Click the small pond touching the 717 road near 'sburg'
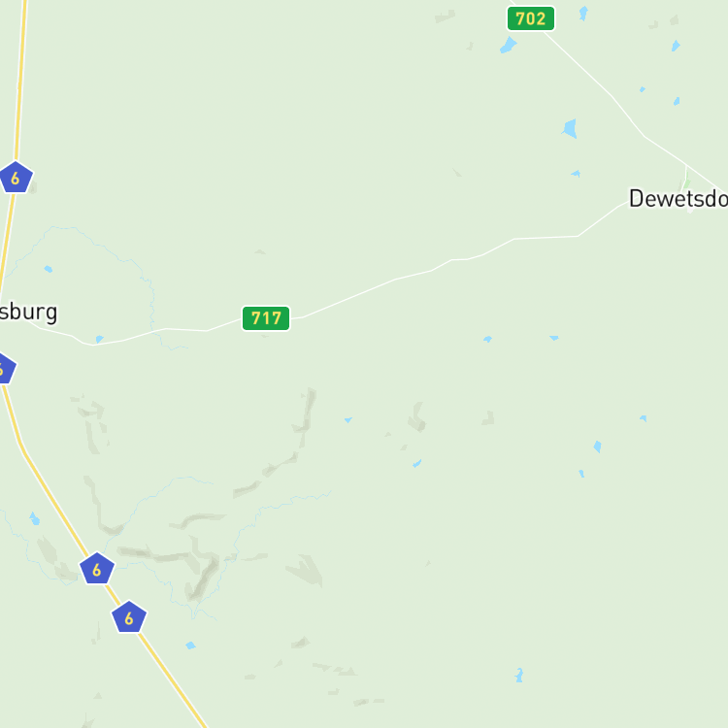The width and height of the screenshot is (728, 728). [99, 339]
